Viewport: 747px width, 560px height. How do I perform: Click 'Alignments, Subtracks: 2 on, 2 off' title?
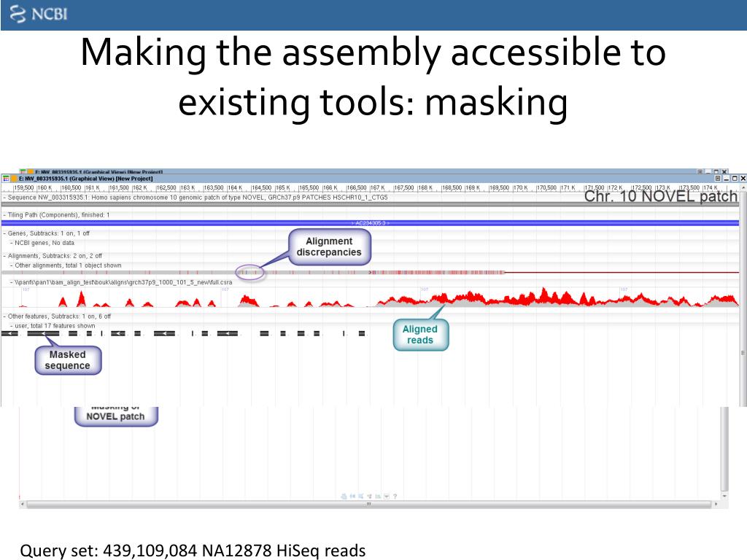(x=55, y=256)
